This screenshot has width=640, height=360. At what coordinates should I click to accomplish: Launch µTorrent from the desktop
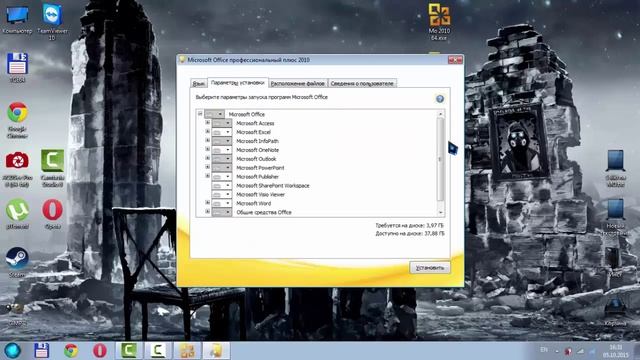tap(17, 214)
